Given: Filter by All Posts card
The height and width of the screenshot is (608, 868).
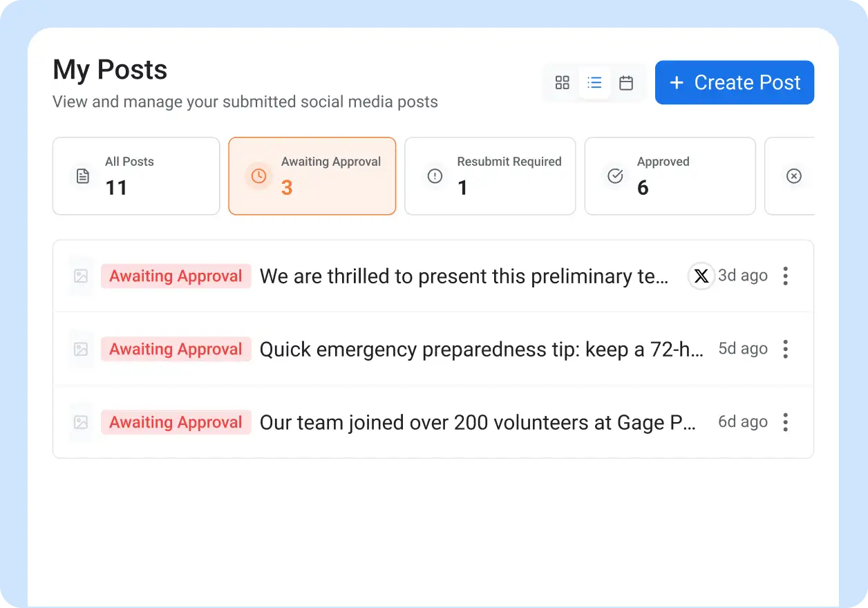Looking at the screenshot, I should click(136, 176).
